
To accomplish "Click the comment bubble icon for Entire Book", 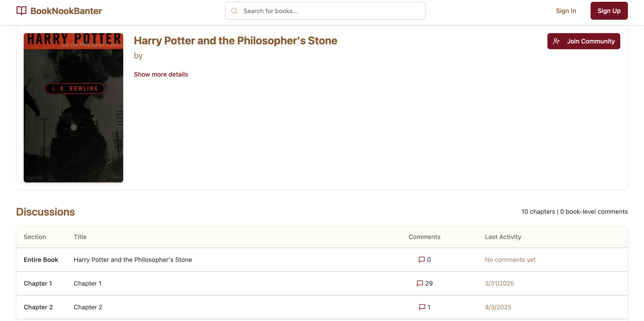I will click(422, 259).
